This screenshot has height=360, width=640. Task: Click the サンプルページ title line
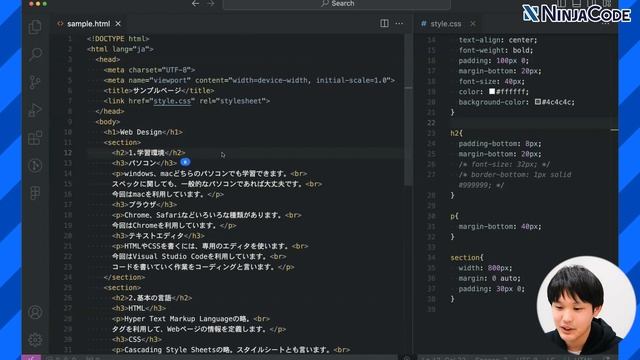pos(159,91)
